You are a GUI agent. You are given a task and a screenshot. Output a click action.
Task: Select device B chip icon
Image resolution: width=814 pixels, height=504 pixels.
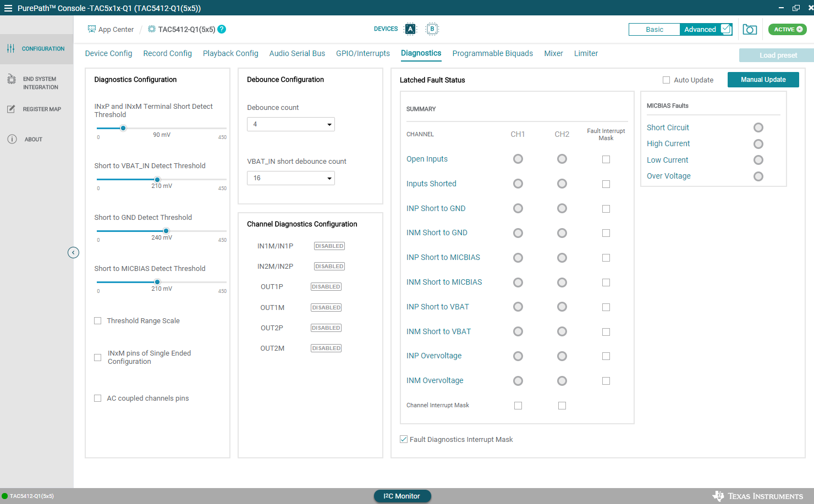[432, 29]
